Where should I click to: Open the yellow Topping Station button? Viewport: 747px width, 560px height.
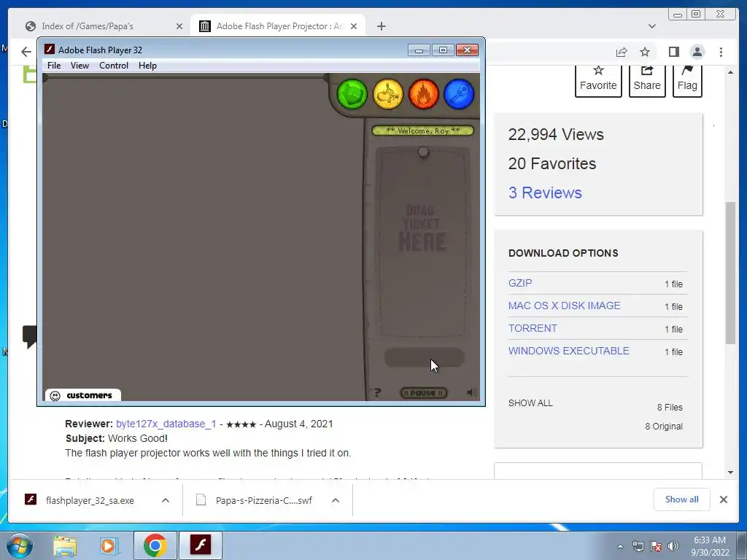click(388, 94)
